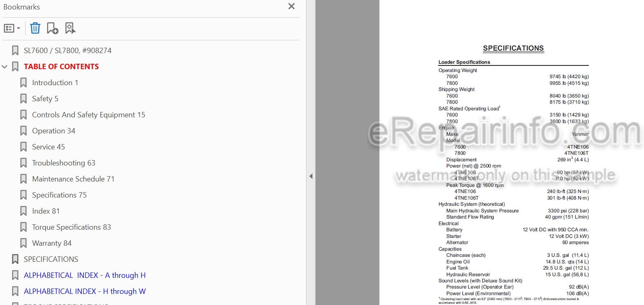
Task: Click bookmark icon beside Safety 5
Action: (23, 99)
